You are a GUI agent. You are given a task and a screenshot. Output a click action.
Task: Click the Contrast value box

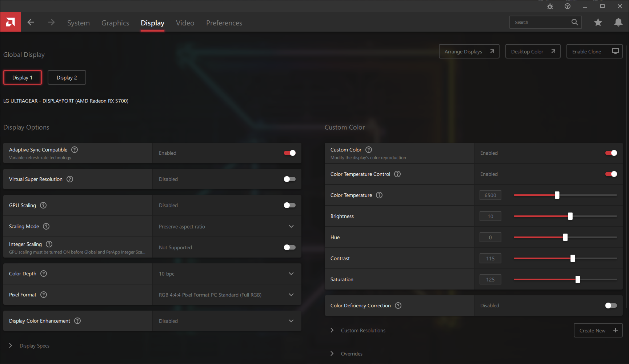[490, 258]
